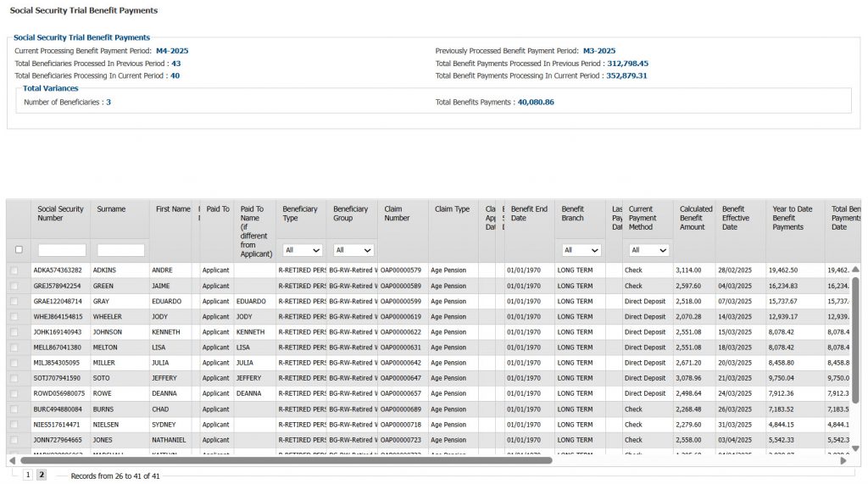Click the horizontal scroll left arrow
Screen dimensions: 868x484
tap(12, 461)
